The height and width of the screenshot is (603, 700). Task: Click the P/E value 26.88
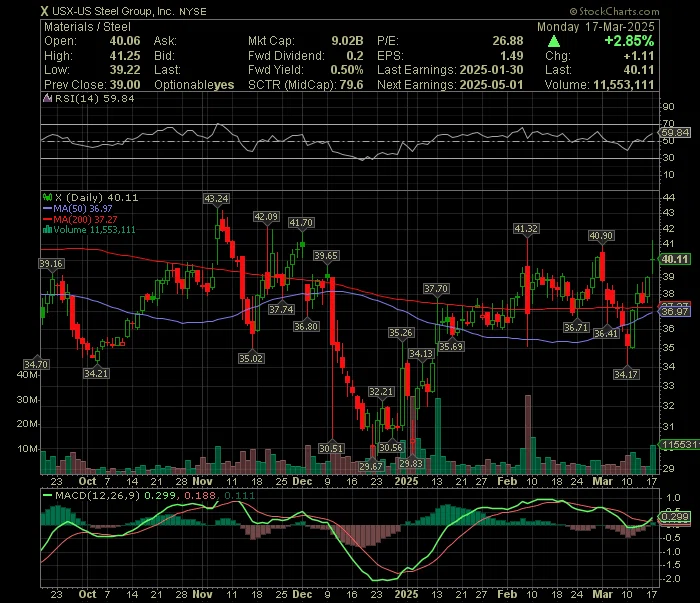tap(508, 41)
